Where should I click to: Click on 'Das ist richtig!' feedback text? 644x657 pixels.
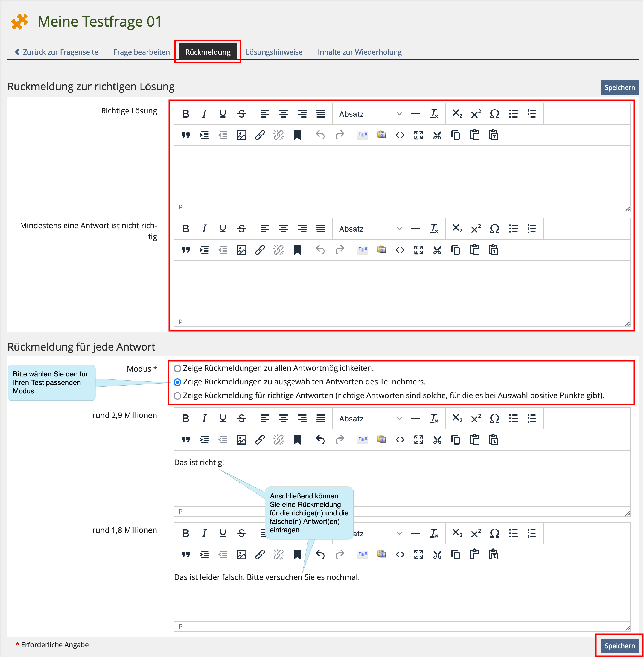point(199,462)
